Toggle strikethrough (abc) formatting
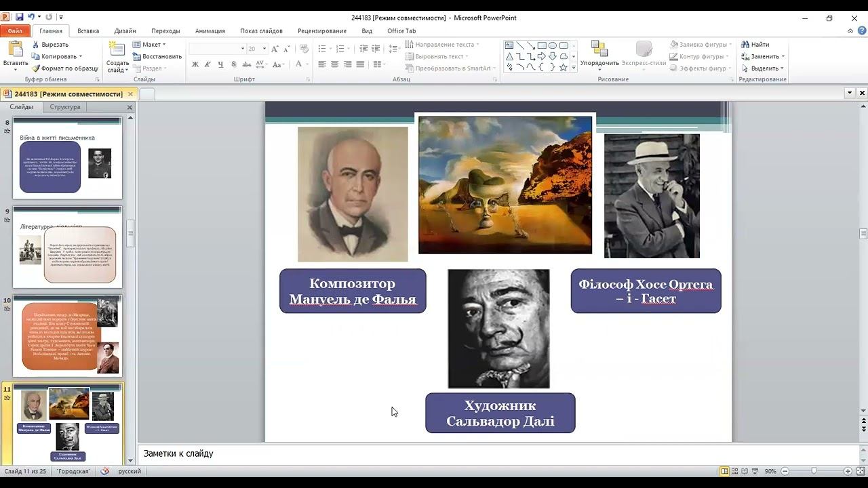The height and width of the screenshot is (488, 868). [247, 64]
